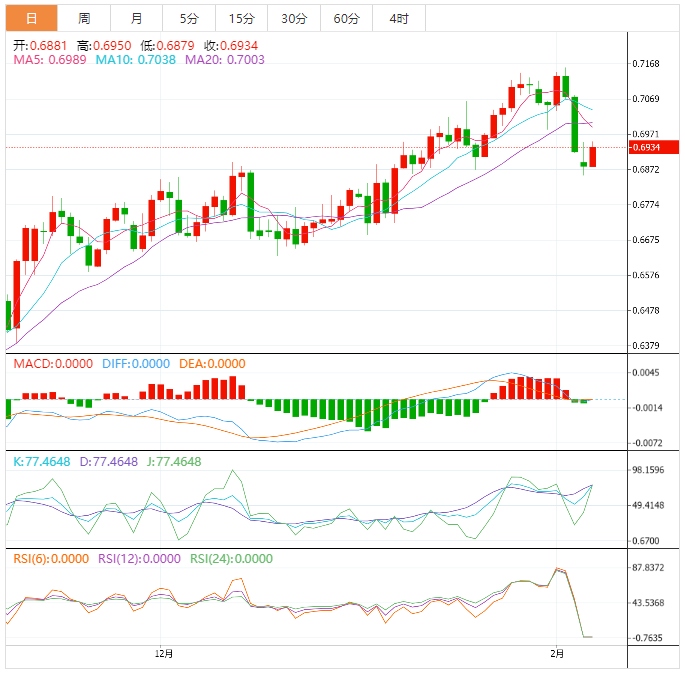Switch to the 月 monthly tab
The image size is (685, 674).
point(136,18)
